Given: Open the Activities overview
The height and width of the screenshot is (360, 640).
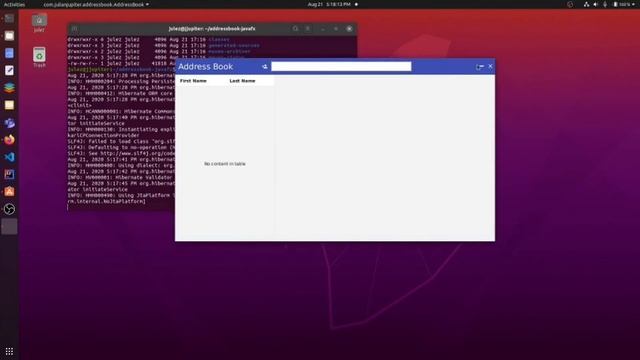Looking at the screenshot, I should 14,4.
